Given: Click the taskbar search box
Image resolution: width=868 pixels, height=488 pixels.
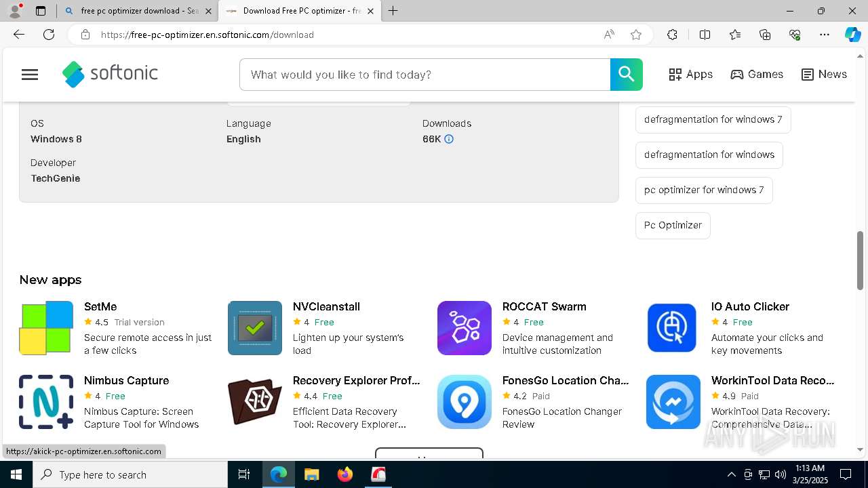Looking at the screenshot, I should tap(130, 474).
